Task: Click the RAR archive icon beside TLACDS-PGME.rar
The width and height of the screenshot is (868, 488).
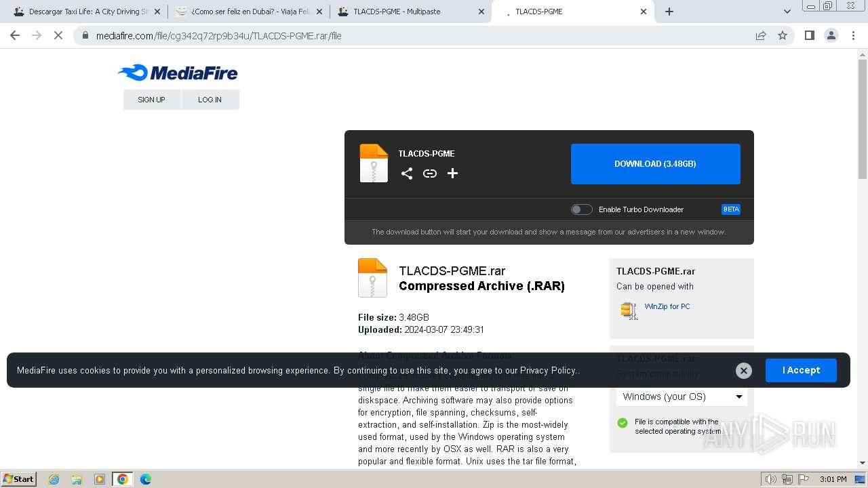Action: (x=372, y=278)
